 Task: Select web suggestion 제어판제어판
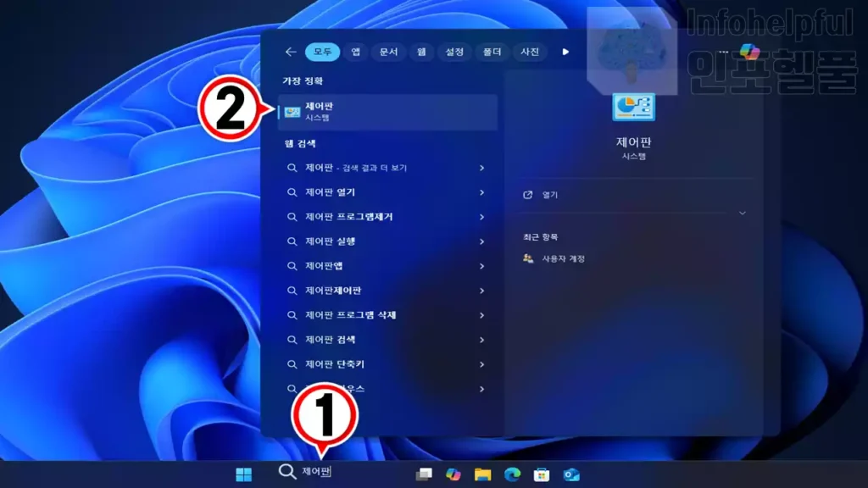tap(387, 291)
